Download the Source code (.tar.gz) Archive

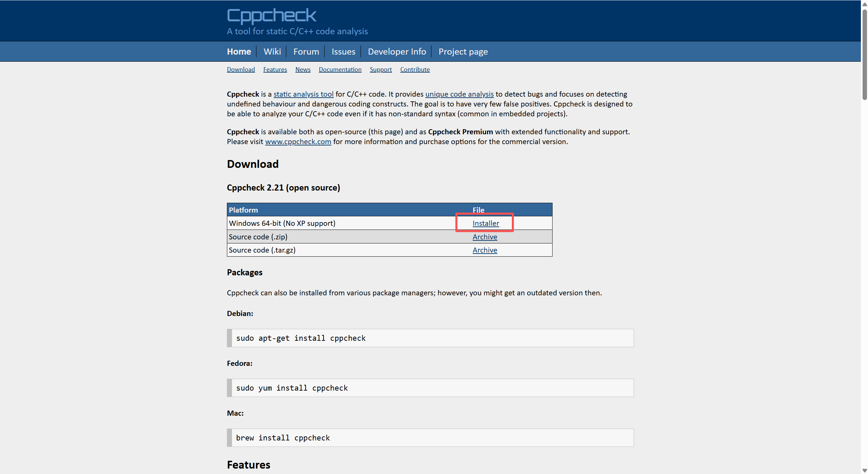pos(485,250)
